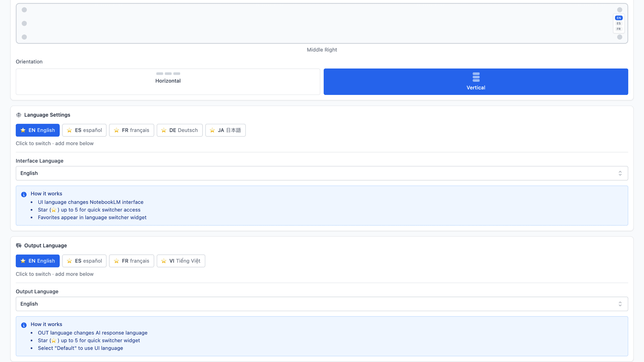Switch interface language to ES español chip
The image size is (644, 362).
84,130
